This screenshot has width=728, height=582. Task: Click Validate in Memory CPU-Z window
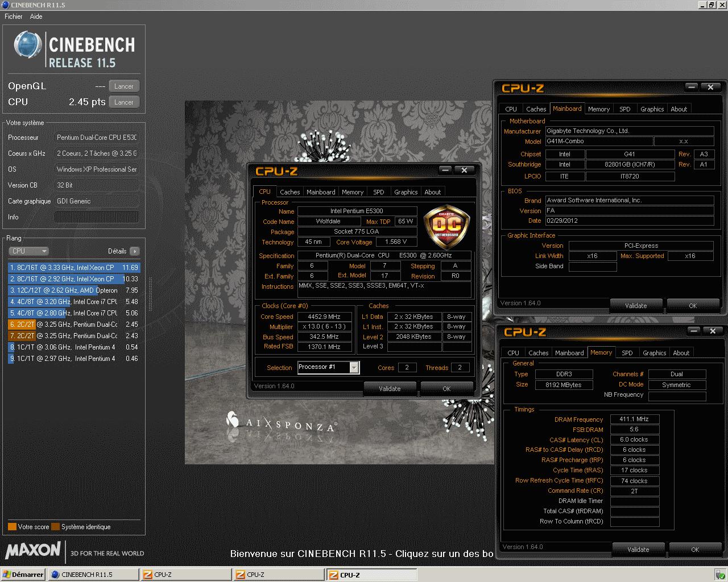[638, 550]
